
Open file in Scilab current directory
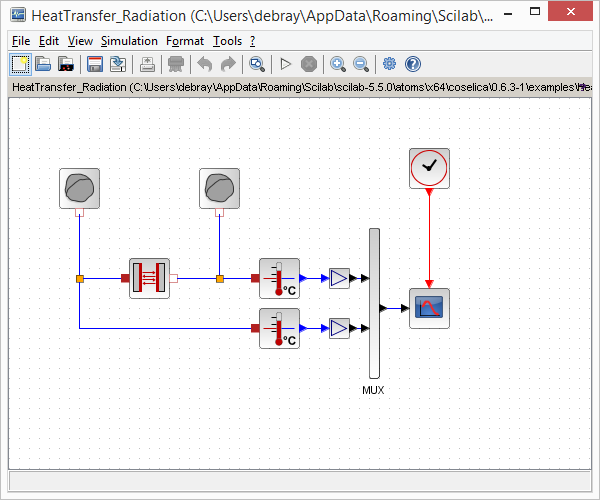tap(66, 64)
